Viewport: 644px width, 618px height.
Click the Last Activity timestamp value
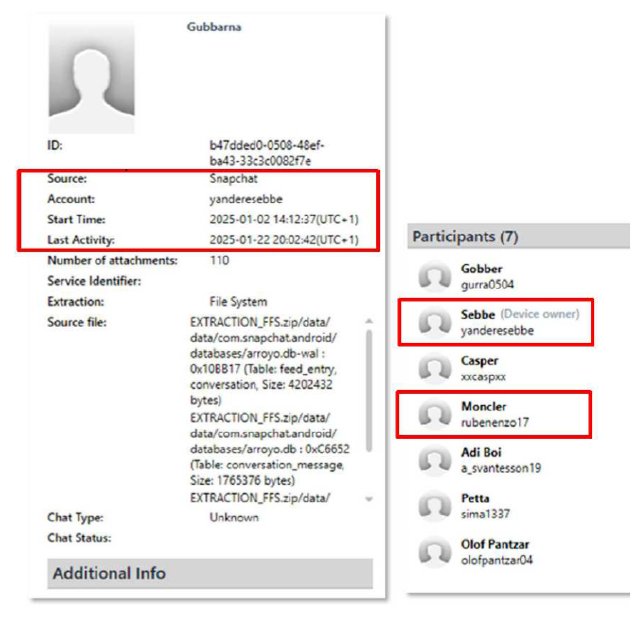[282, 240]
